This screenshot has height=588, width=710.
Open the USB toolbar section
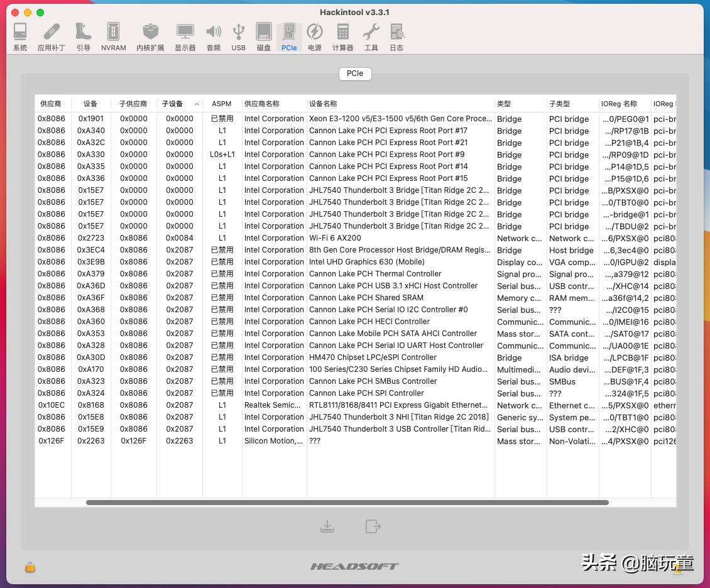pyautogui.click(x=238, y=36)
